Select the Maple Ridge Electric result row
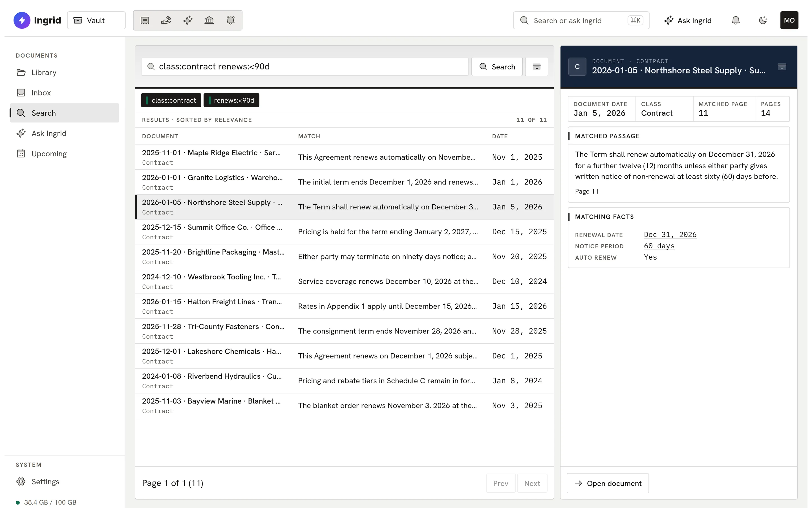The image size is (812, 508). pyautogui.click(x=344, y=157)
